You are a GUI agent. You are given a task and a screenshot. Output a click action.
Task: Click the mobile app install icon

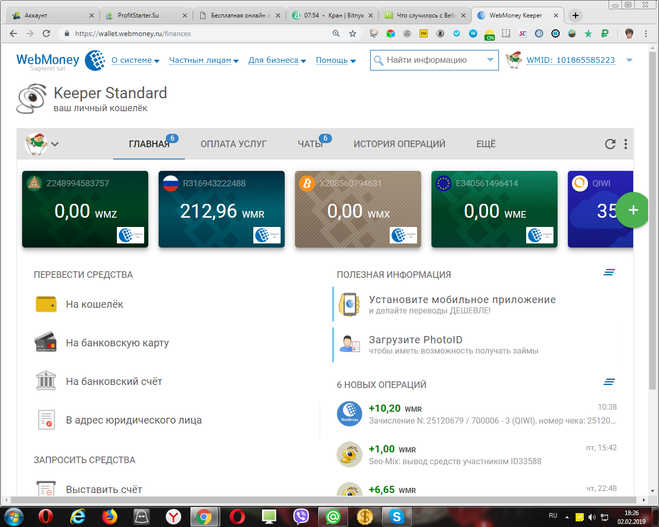coord(349,304)
